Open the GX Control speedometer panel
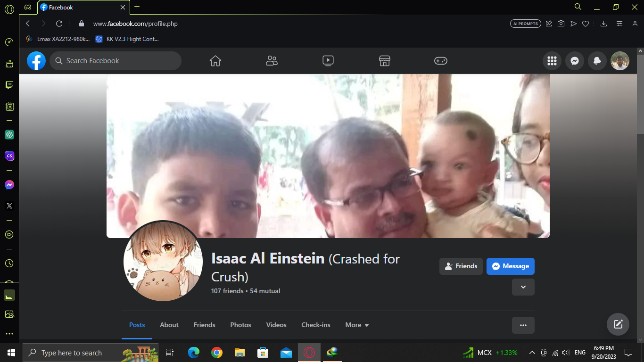This screenshot has height=362, width=644. click(9, 42)
